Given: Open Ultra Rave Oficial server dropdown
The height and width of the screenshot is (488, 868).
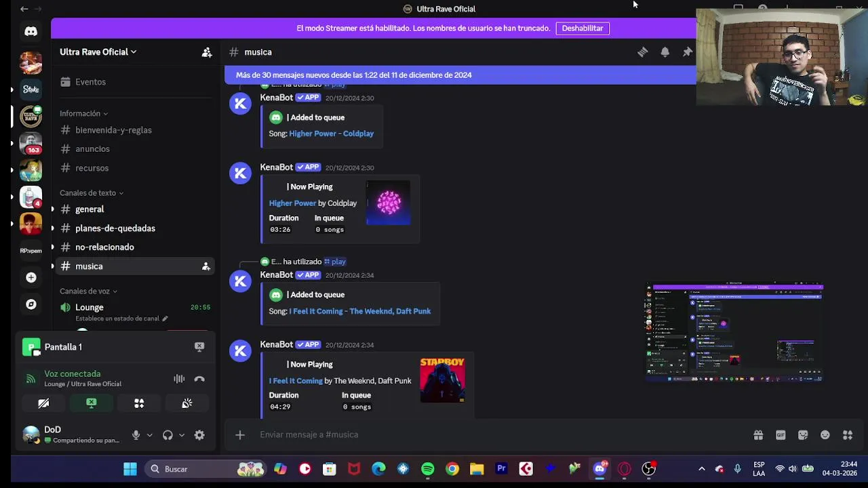Looking at the screenshot, I should [98, 52].
